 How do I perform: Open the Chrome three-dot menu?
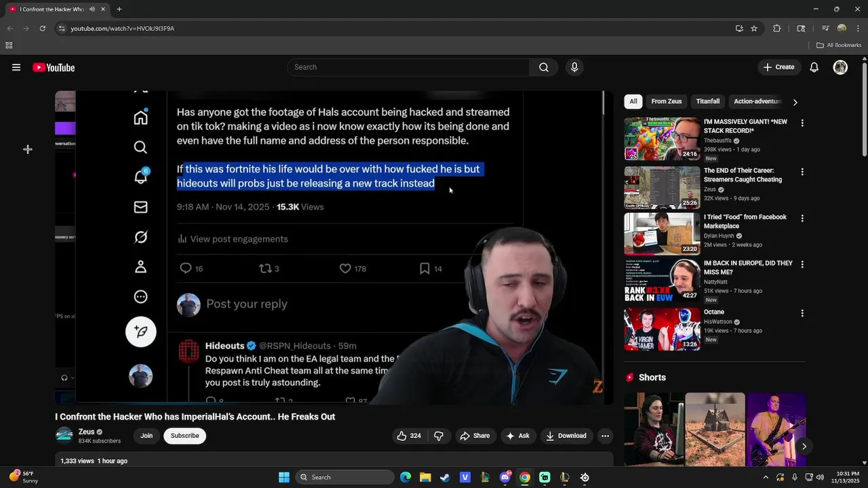click(x=856, y=28)
